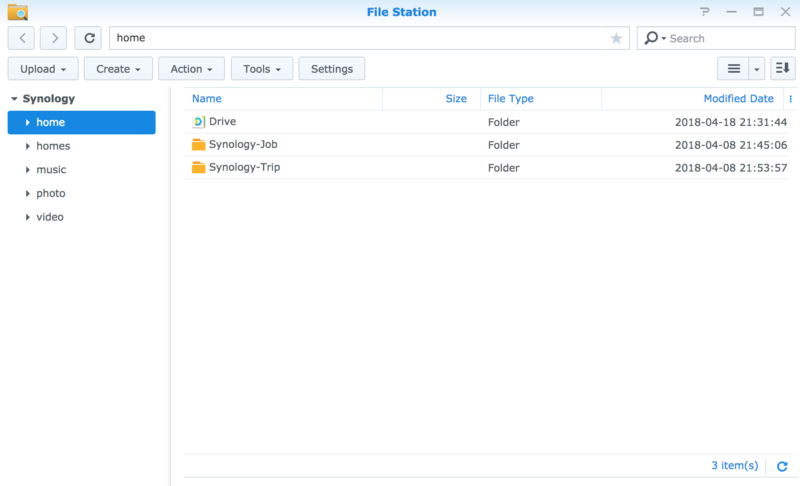Viewport: 800px width, 486px height.
Task: Click the Synology-Trip folder icon
Action: click(x=198, y=167)
